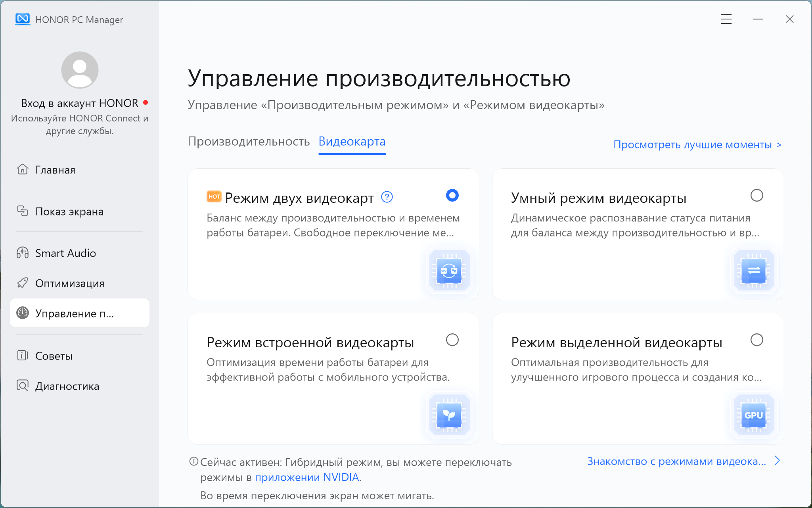This screenshot has height=508, width=812.
Task: Select Показ экрана in the sidebar
Action: [x=69, y=212]
